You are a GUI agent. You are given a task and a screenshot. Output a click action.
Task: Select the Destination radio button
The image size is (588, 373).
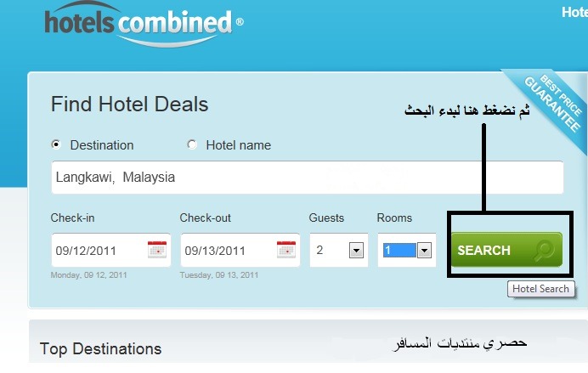pyautogui.click(x=56, y=144)
